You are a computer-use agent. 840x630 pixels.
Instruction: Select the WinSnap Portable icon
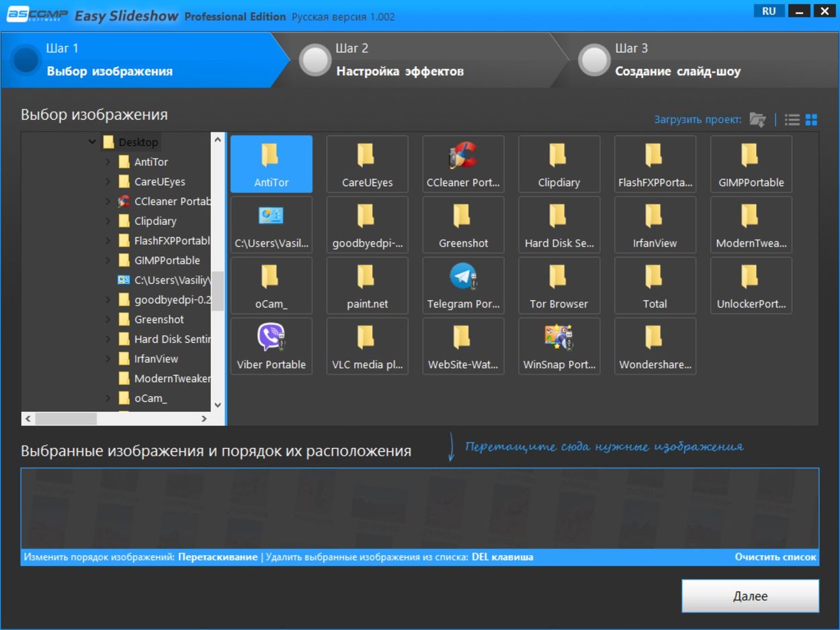click(558, 345)
